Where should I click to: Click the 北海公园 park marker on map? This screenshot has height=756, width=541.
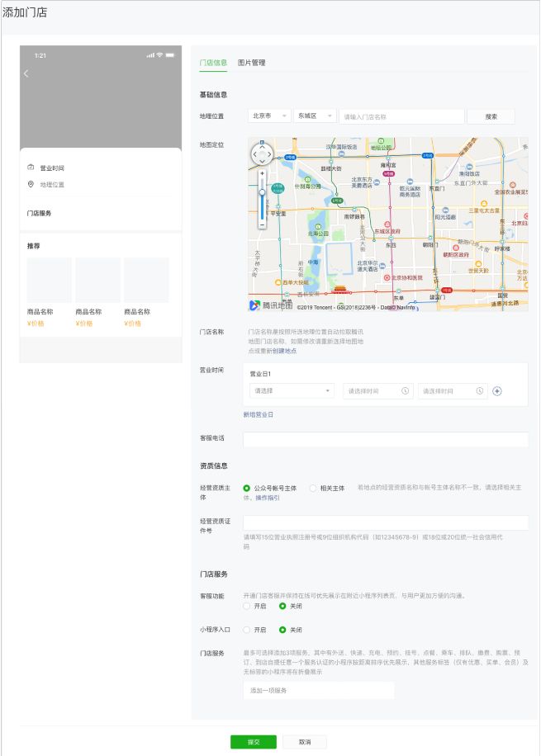318,227
